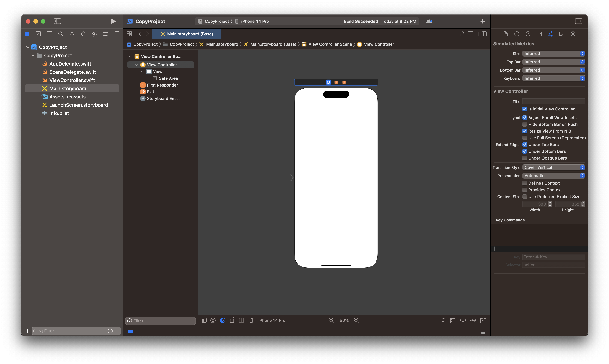Enable Hide Bottom Bar on Push
609x364 pixels.
(524, 124)
